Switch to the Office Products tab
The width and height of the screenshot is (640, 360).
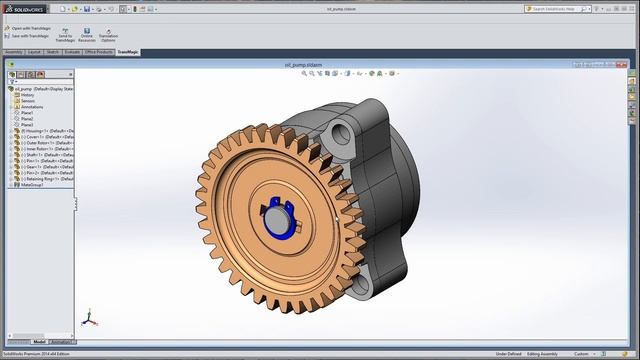coord(98,52)
